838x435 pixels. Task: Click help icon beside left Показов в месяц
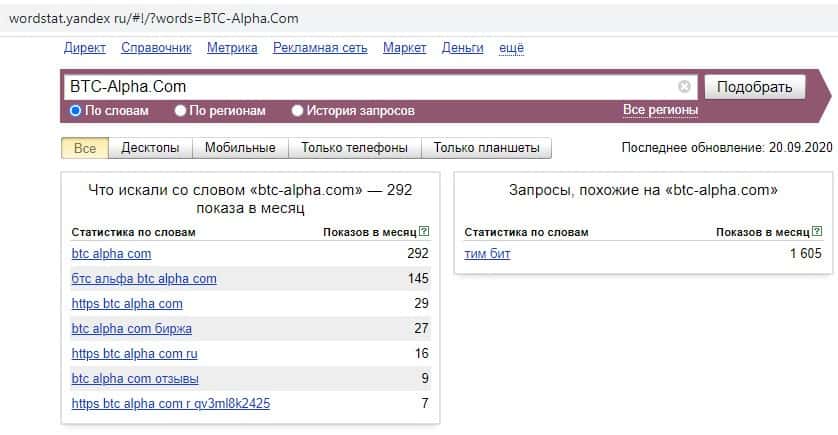click(424, 232)
